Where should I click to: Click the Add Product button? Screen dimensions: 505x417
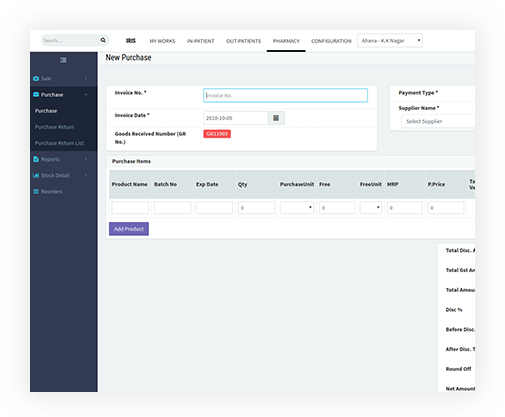coord(129,229)
